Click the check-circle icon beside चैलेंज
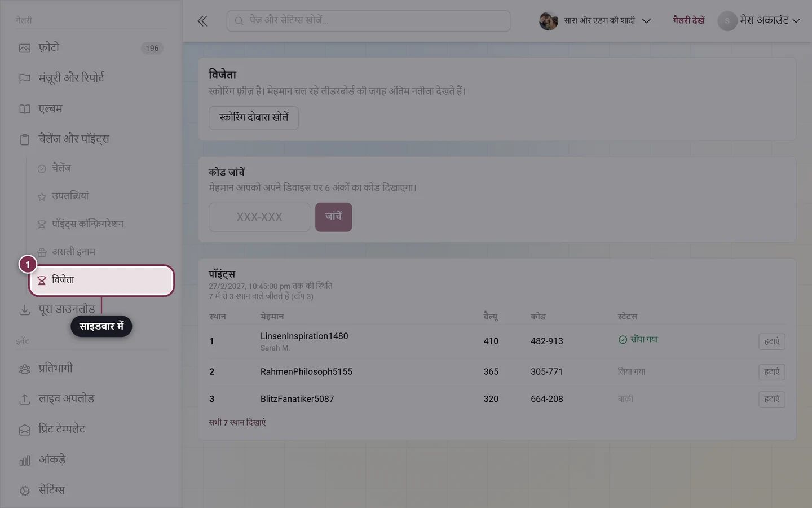The image size is (812, 508). click(x=42, y=169)
